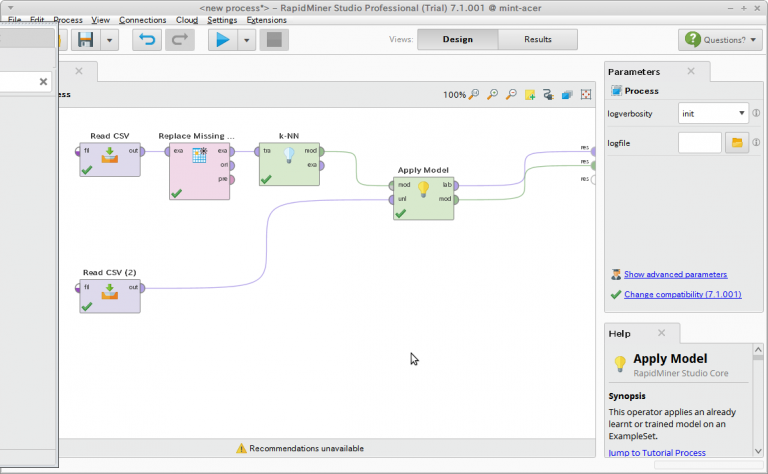Open the logverbosity dropdown
768x474 pixels.
(714, 114)
